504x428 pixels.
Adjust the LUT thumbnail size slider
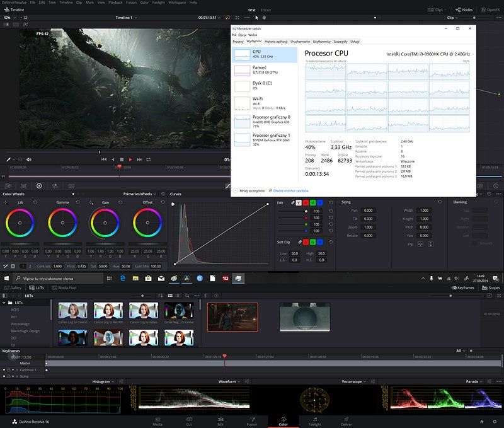[142, 296]
